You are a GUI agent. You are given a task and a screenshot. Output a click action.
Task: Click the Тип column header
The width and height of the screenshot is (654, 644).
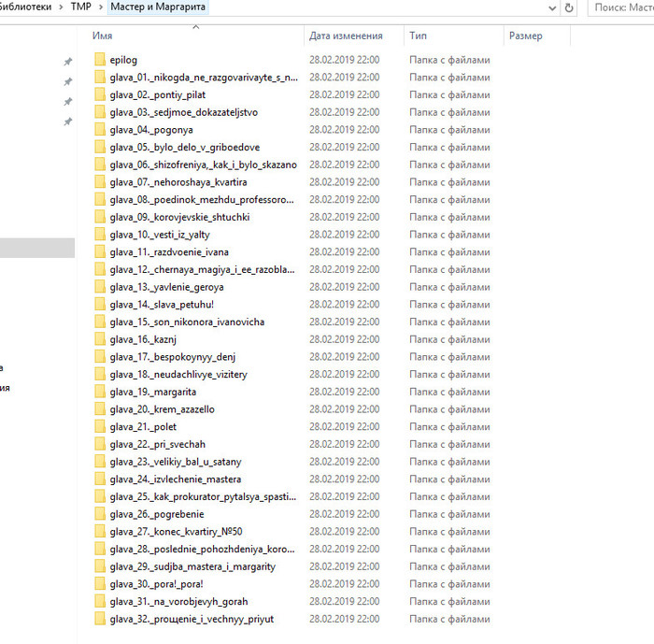(x=418, y=36)
